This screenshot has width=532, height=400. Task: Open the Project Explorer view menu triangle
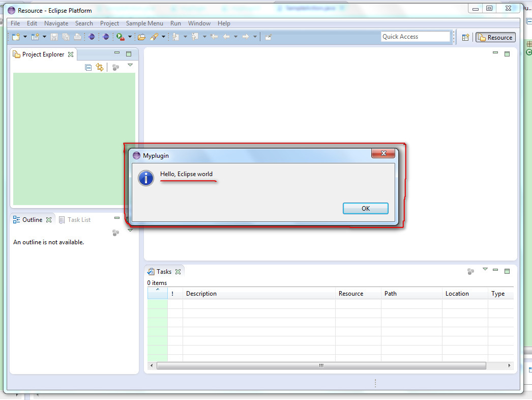pos(130,65)
